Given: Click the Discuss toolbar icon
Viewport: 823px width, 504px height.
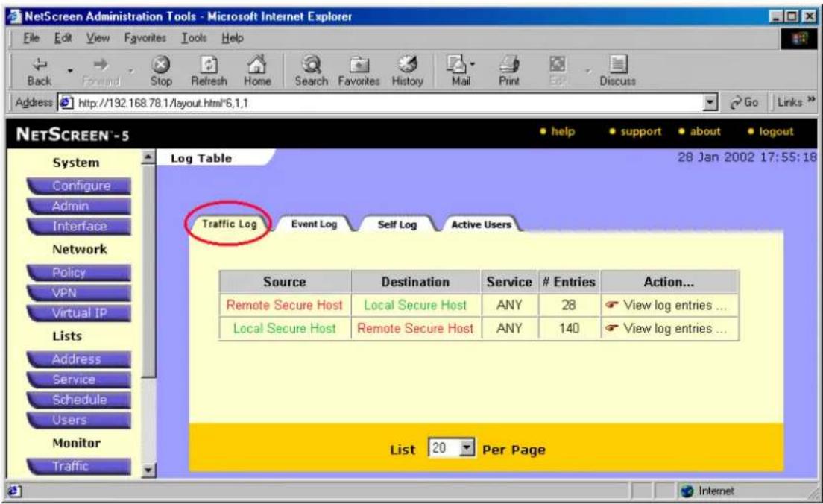Looking at the screenshot, I should tap(618, 65).
